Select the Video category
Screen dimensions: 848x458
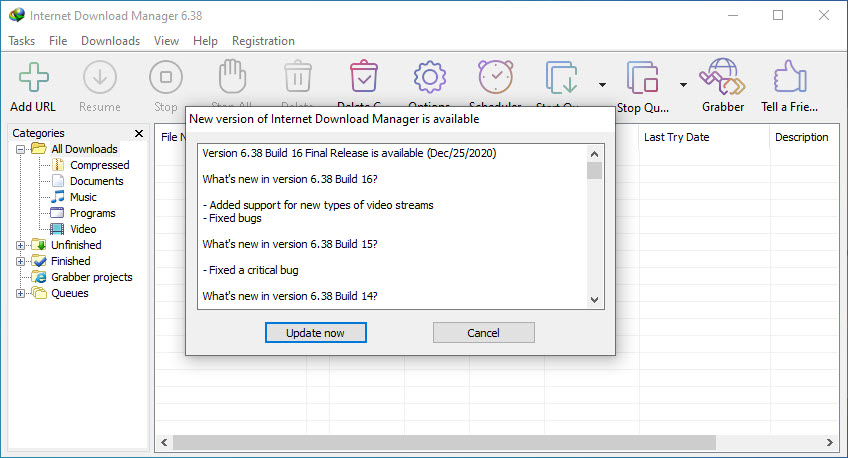click(x=83, y=229)
